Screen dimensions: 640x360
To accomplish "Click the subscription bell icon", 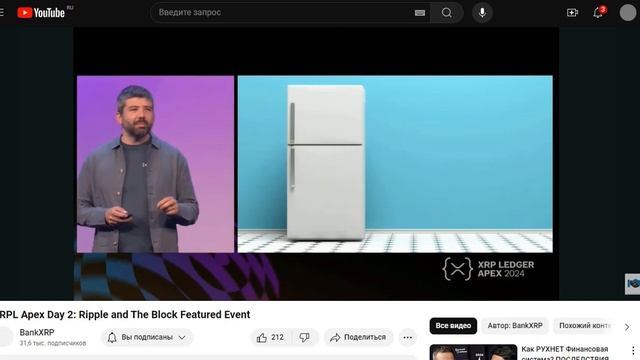I will click(x=112, y=337).
